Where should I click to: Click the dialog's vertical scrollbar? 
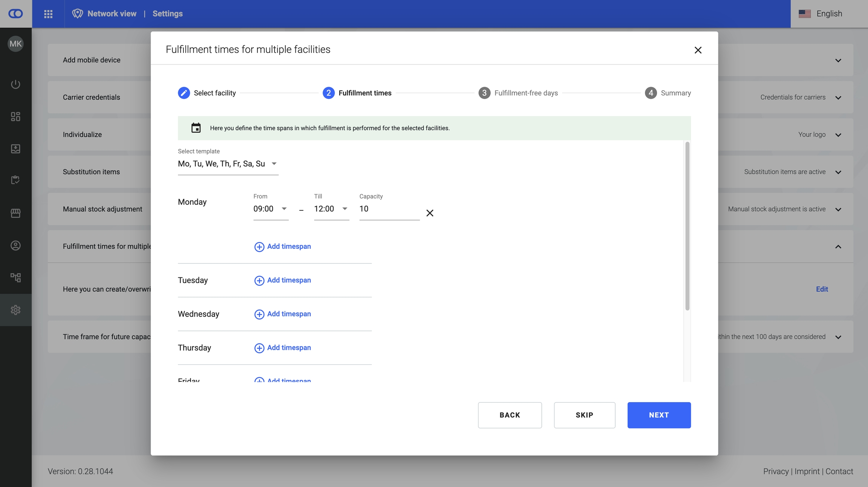point(687,226)
